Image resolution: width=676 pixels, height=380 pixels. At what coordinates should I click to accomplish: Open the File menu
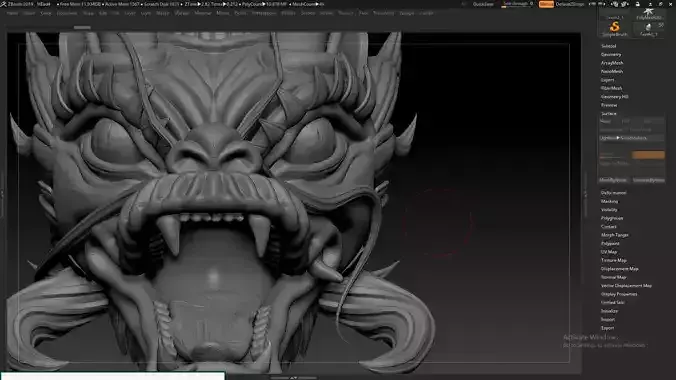click(x=115, y=13)
